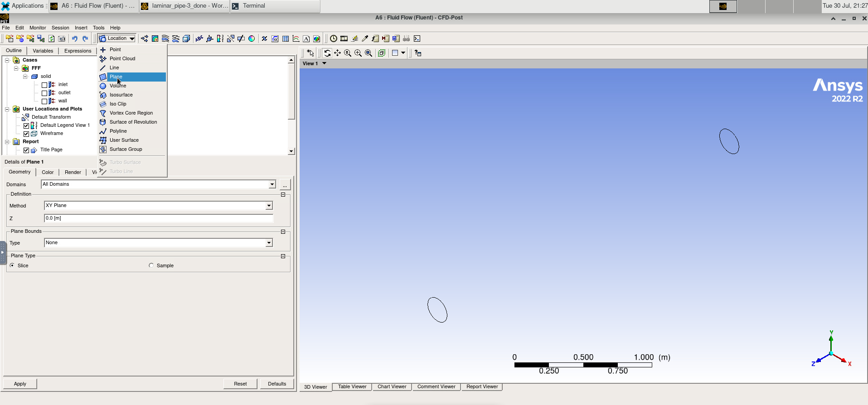Toggle the wall visibility checkbox
Image resolution: width=868 pixels, height=405 pixels.
[44, 101]
